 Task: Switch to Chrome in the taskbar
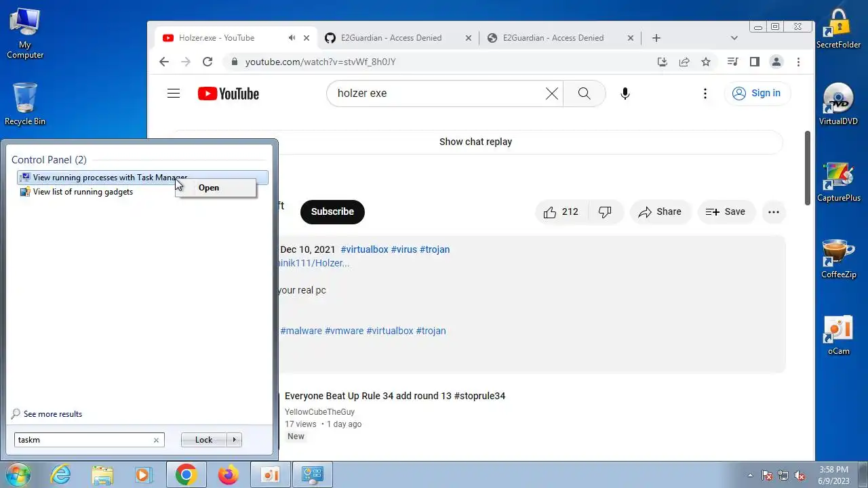[x=186, y=474]
